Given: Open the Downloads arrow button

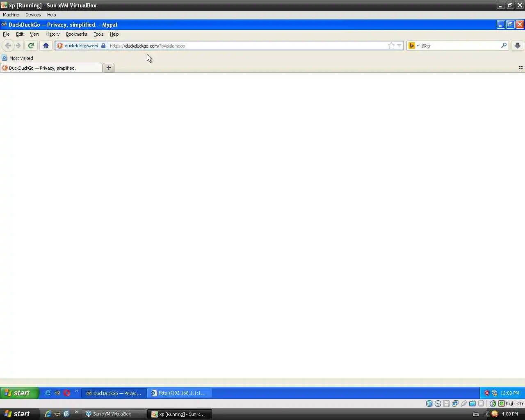Looking at the screenshot, I should coord(518,46).
